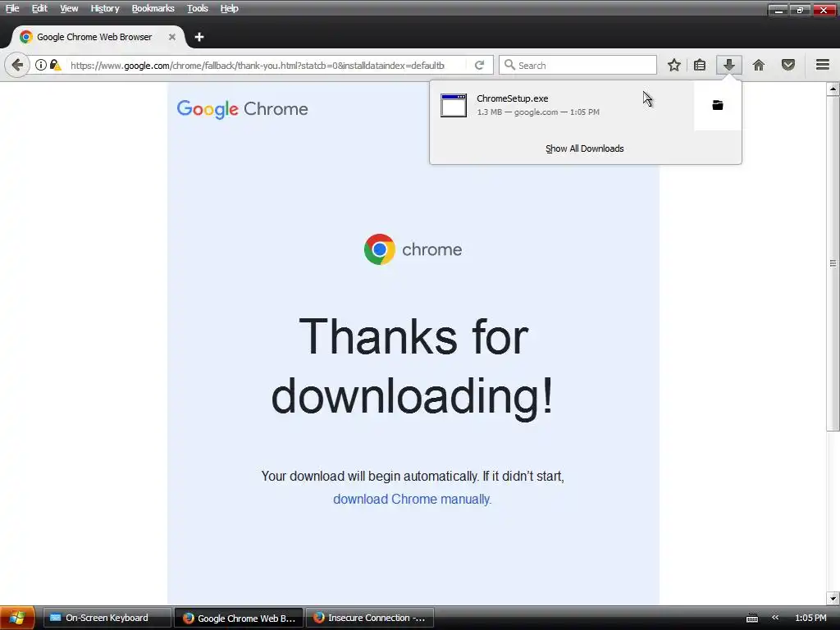This screenshot has height=630, width=840.
Task: Open containing folder for ChromeSetup.exe
Action: click(718, 105)
